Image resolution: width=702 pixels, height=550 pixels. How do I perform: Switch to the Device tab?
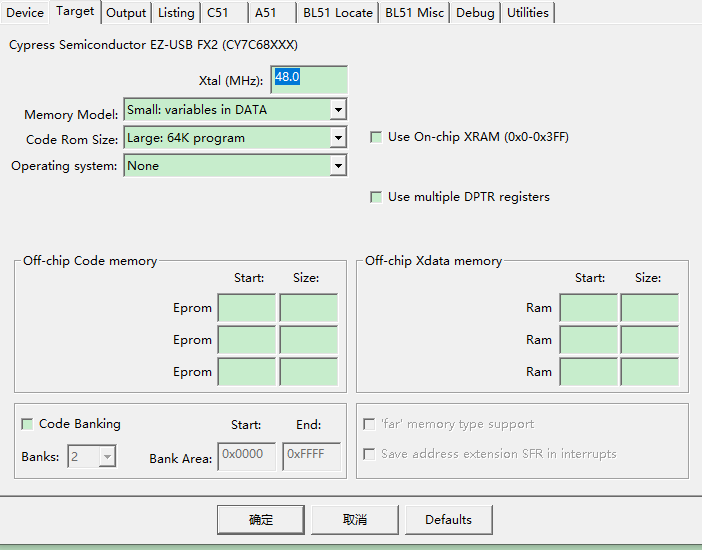(25, 13)
